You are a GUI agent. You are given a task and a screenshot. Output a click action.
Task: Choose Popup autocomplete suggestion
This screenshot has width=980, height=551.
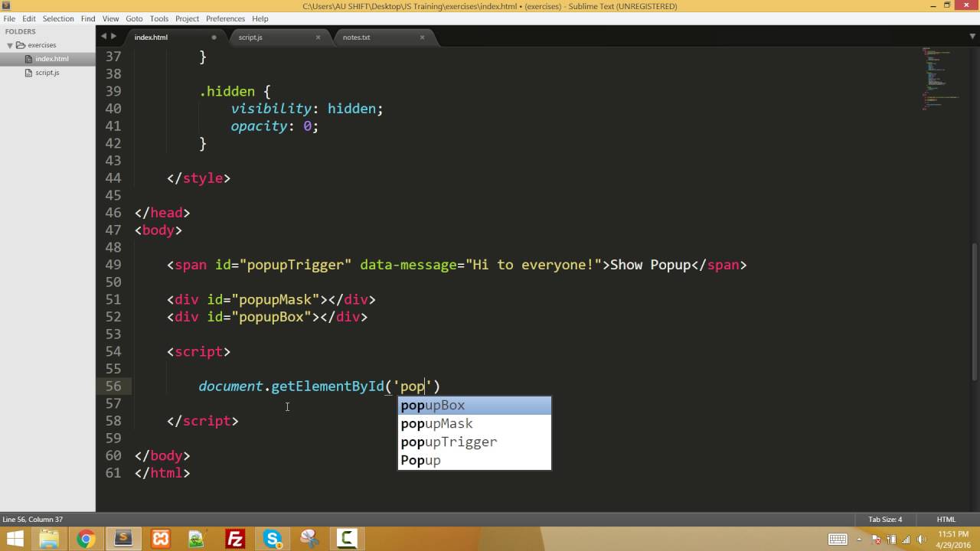click(475, 460)
